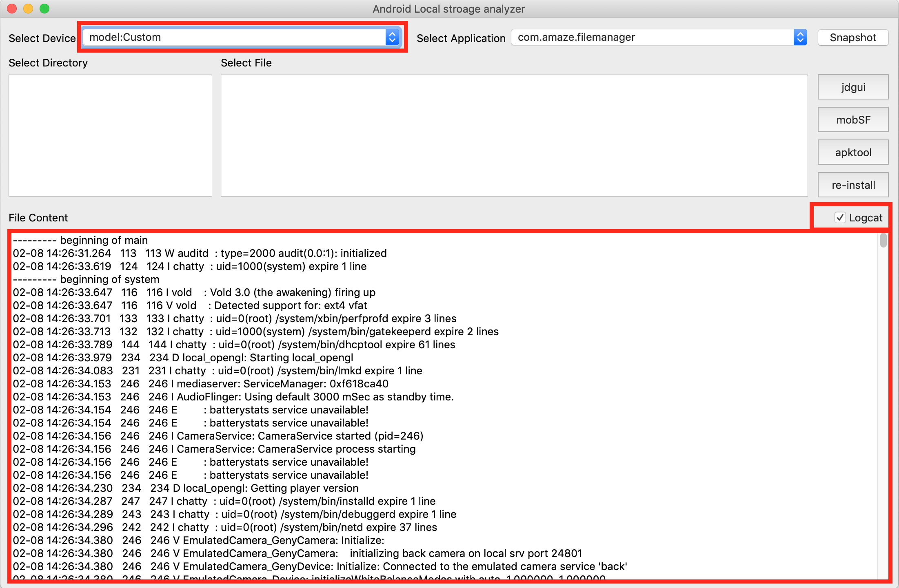Click Select Application dropdown arrows
Image resolution: width=899 pixels, height=588 pixels.
tap(800, 38)
